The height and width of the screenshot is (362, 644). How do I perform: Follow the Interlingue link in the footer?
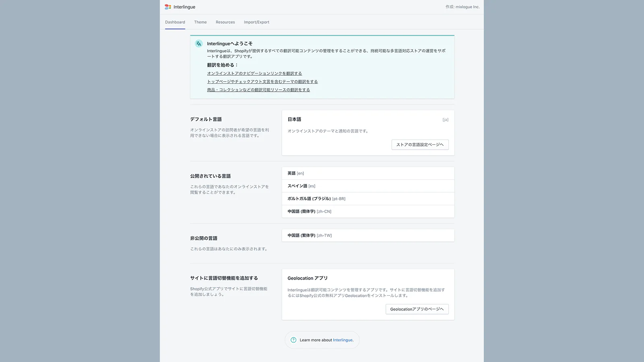pos(343,340)
